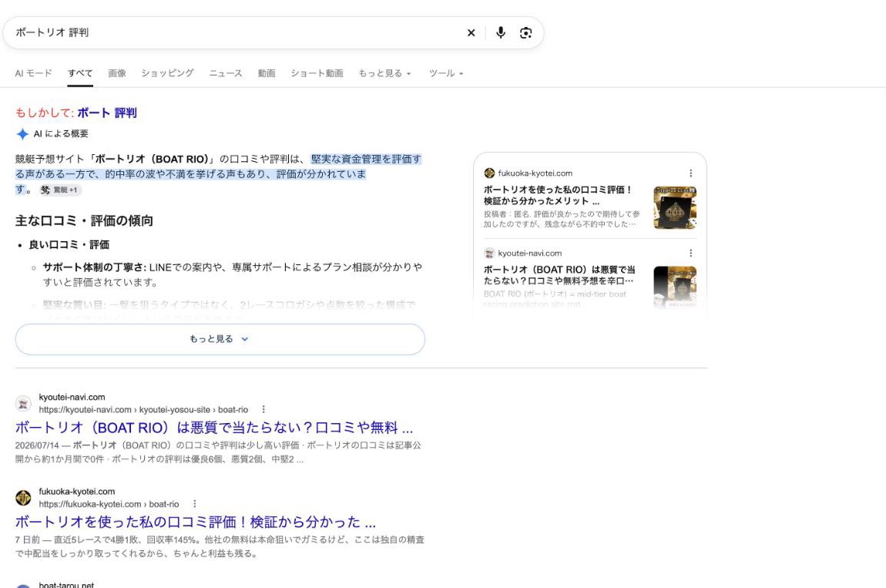Click the text サポート体制の丁寧さ
The width and height of the screenshot is (886, 588).
92,267
